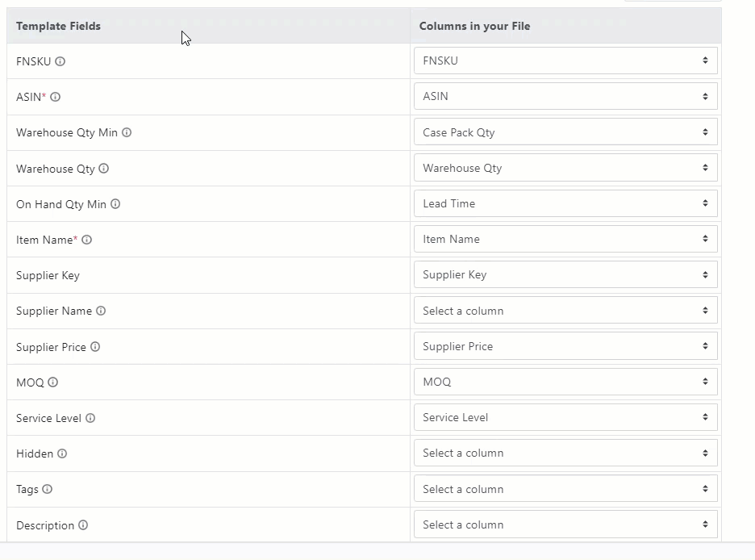Click the info icon beside Supplier Name

[101, 311]
